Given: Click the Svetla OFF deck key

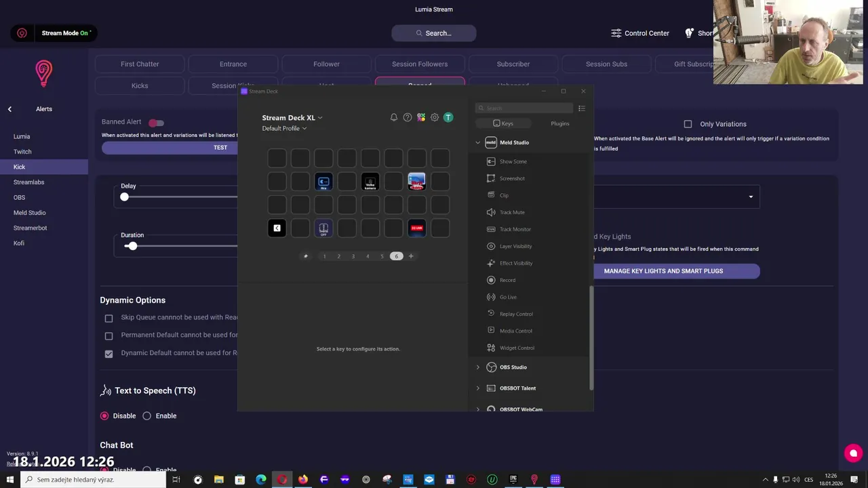Looking at the screenshot, I should 323,228.
